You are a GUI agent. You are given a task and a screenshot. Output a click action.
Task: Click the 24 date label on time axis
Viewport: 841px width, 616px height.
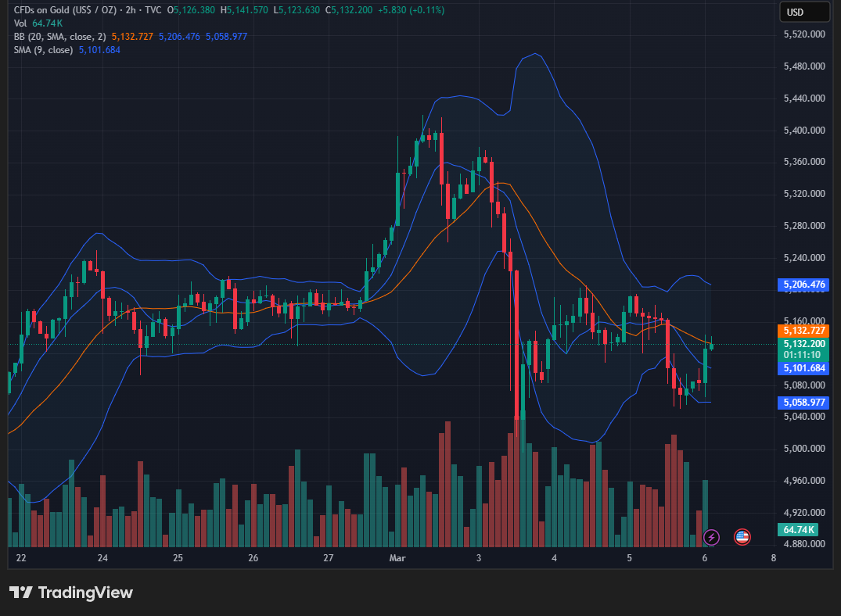coord(102,558)
